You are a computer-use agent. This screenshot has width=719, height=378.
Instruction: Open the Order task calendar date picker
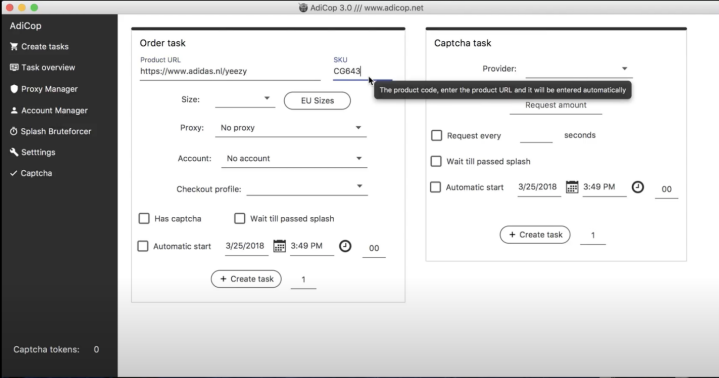279,246
